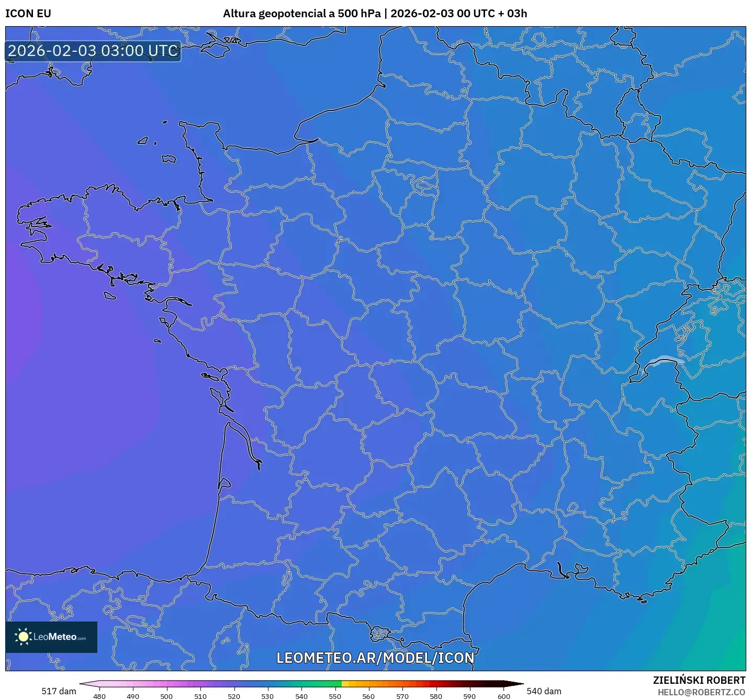Click the LeoMeteo sun logo
Image resolution: width=751 pixels, height=700 pixels.
(x=25, y=637)
